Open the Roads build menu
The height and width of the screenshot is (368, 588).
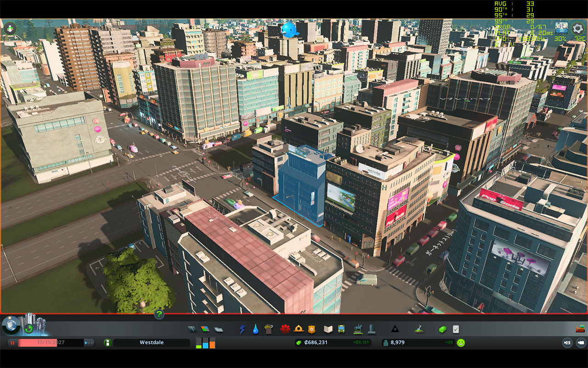coord(192,329)
